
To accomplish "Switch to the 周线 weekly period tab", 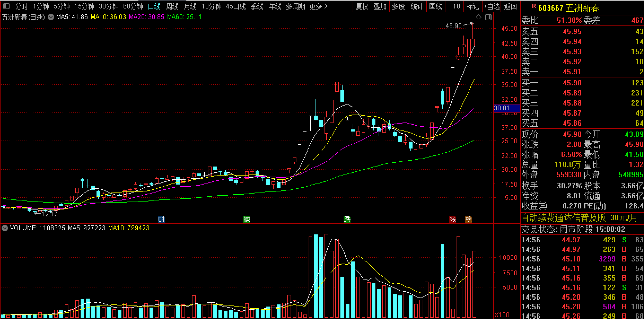I will tap(172, 6).
